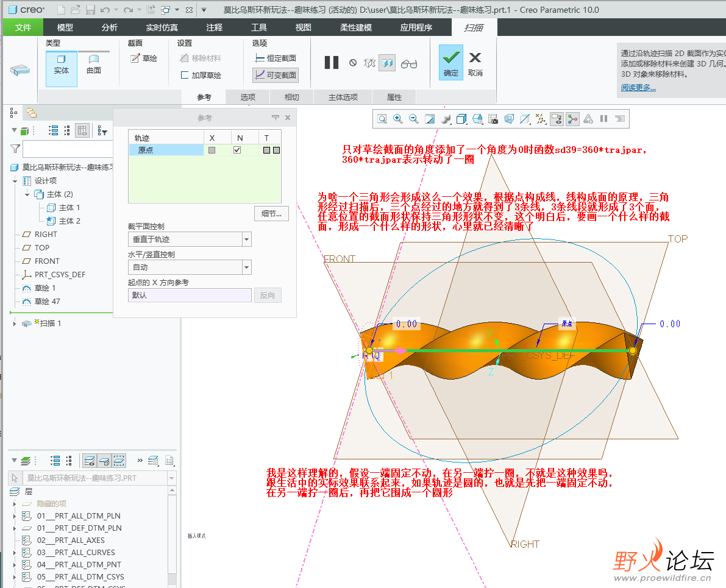This screenshot has height=588, width=726.
Task: Expand the Sweep 1 (扫描 1) tree node
Action: [15, 324]
